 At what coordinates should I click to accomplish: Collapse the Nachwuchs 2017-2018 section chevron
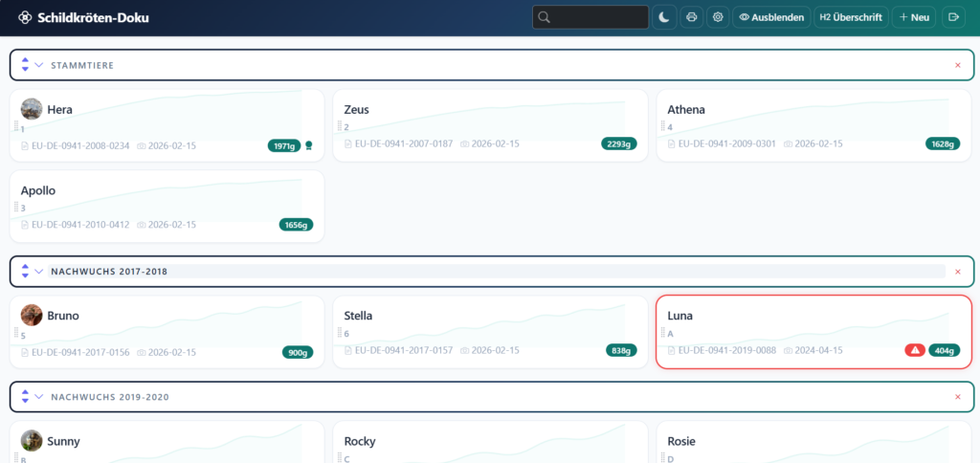click(x=39, y=272)
